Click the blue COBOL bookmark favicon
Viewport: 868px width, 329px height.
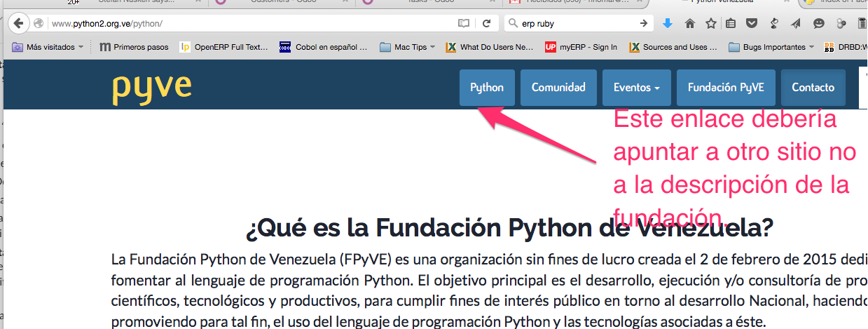(x=284, y=47)
